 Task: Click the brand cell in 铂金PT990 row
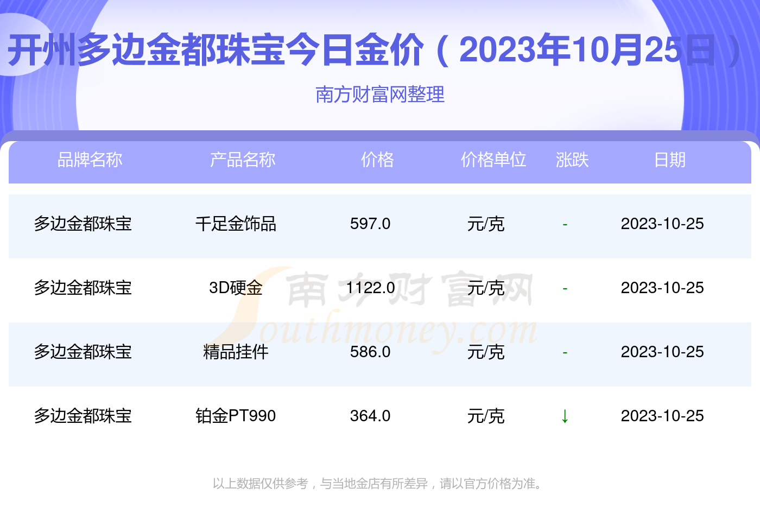(x=83, y=416)
